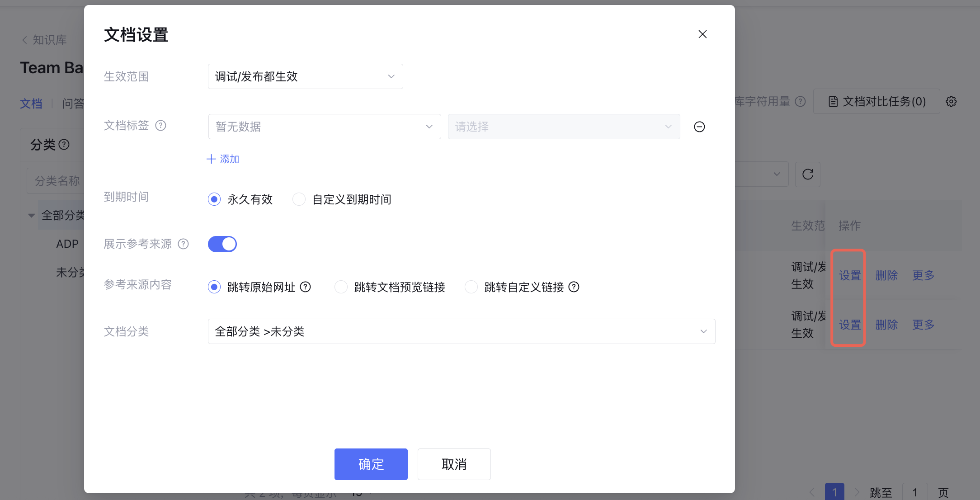This screenshot has height=500, width=980.
Task: Click help icon beside 展示参考来源
Action: tap(183, 244)
